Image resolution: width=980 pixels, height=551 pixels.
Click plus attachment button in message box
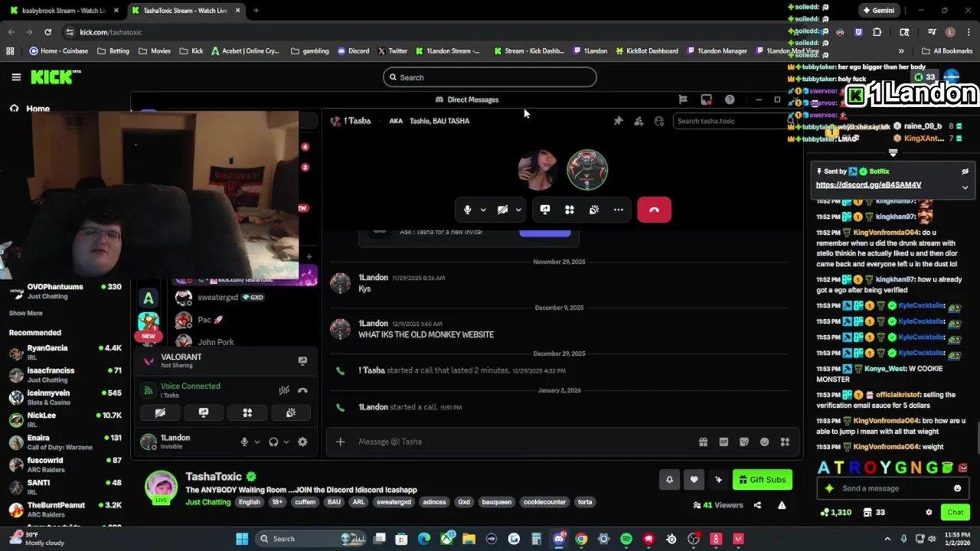click(340, 442)
